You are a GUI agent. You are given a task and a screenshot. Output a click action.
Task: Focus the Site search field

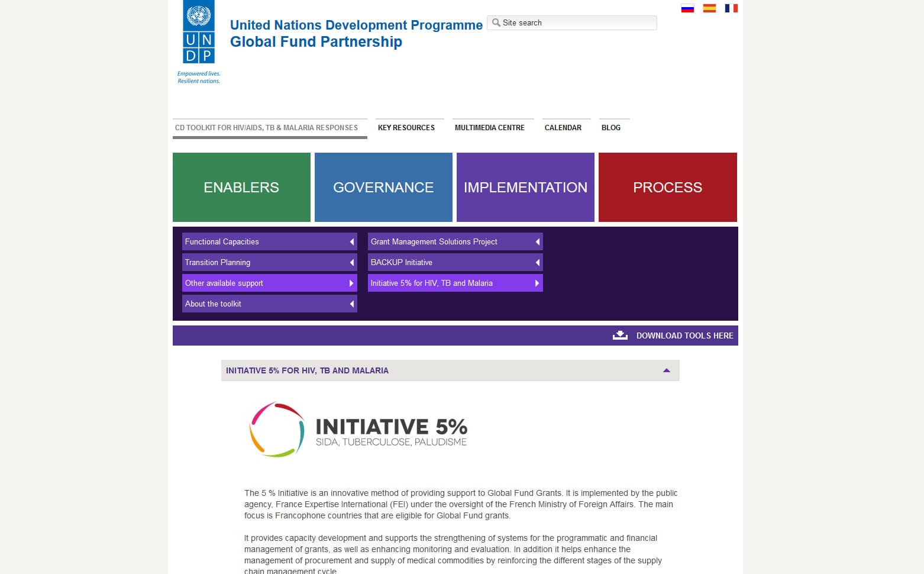(572, 22)
